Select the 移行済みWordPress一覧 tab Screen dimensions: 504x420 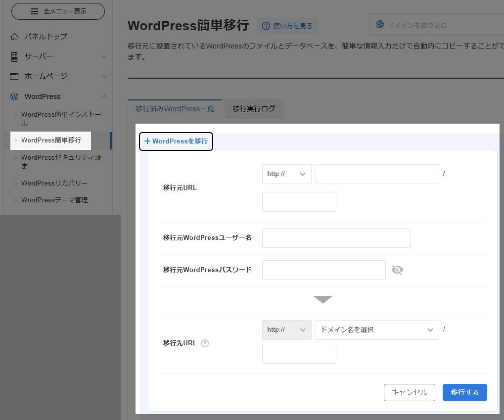[175, 109]
